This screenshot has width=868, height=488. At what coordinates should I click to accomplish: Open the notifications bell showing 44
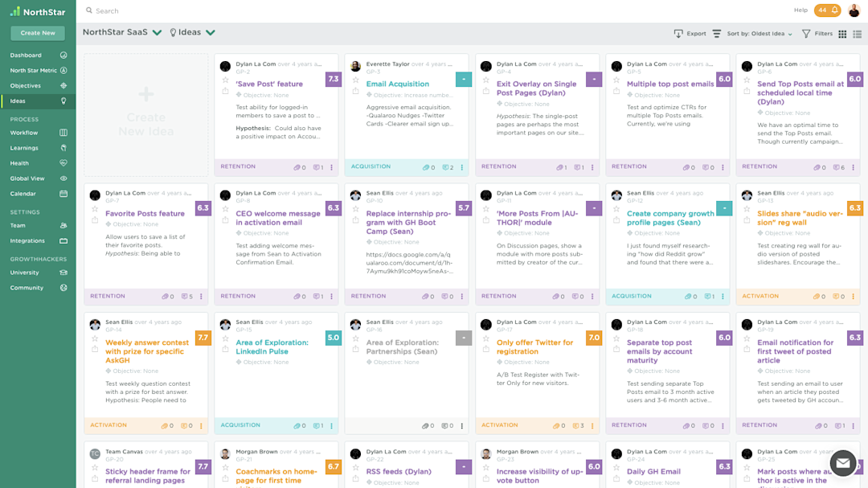[x=828, y=10]
